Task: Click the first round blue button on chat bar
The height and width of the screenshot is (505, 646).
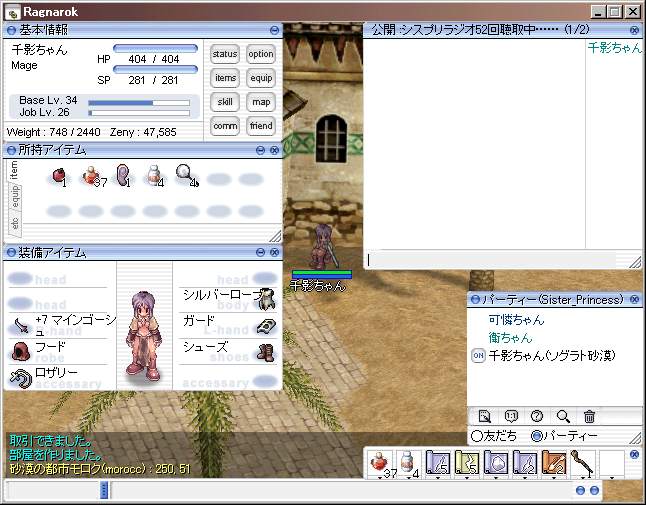Action: [580, 491]
